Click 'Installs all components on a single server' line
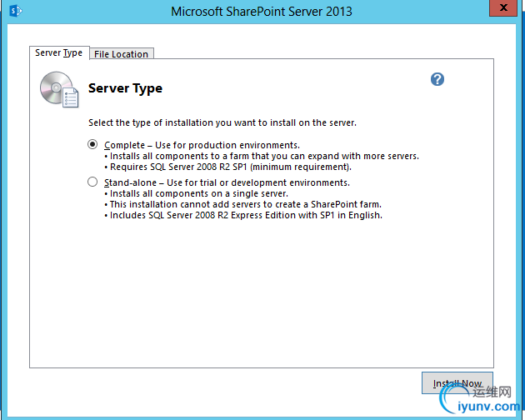This screenshot has width=525, height=420. pos(196,193)
